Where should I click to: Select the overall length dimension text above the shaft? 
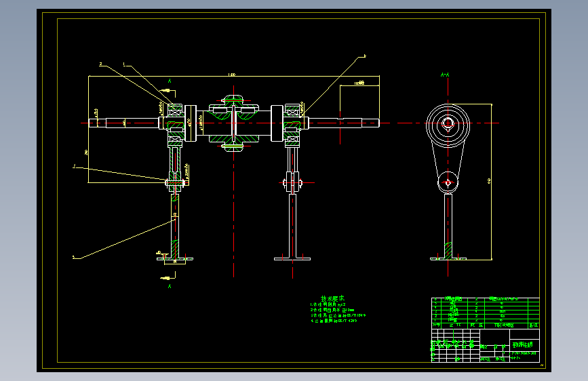coord(232,75)
